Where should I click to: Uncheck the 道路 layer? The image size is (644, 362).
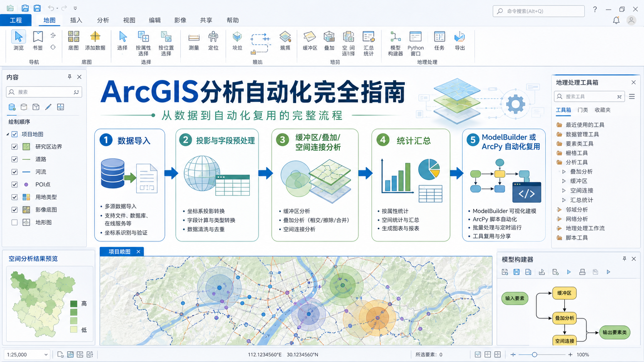[15, 159]
